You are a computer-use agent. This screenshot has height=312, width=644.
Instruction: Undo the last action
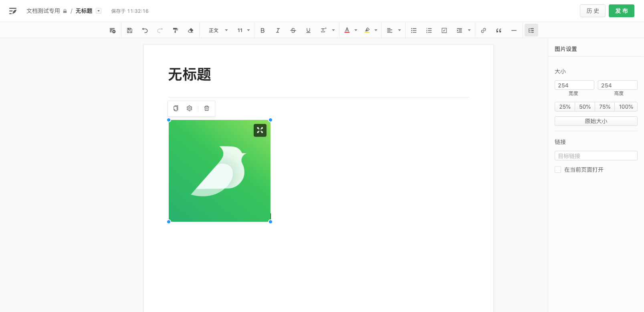click(145, 30)
